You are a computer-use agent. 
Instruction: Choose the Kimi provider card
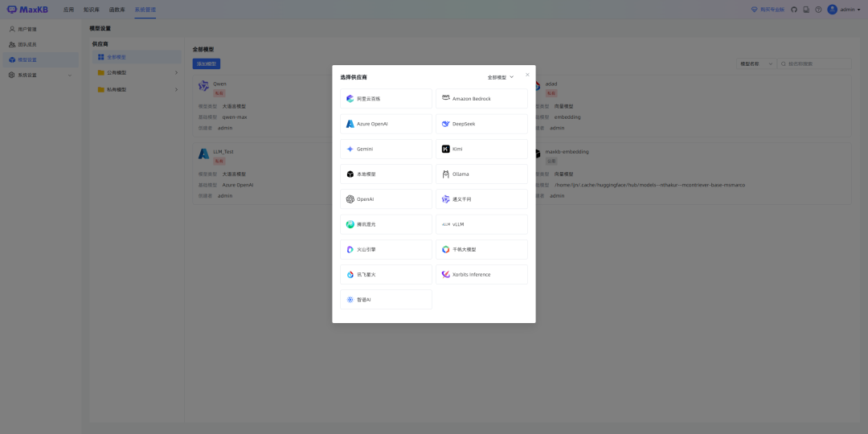pyautogui.click(x=481, y=149)
